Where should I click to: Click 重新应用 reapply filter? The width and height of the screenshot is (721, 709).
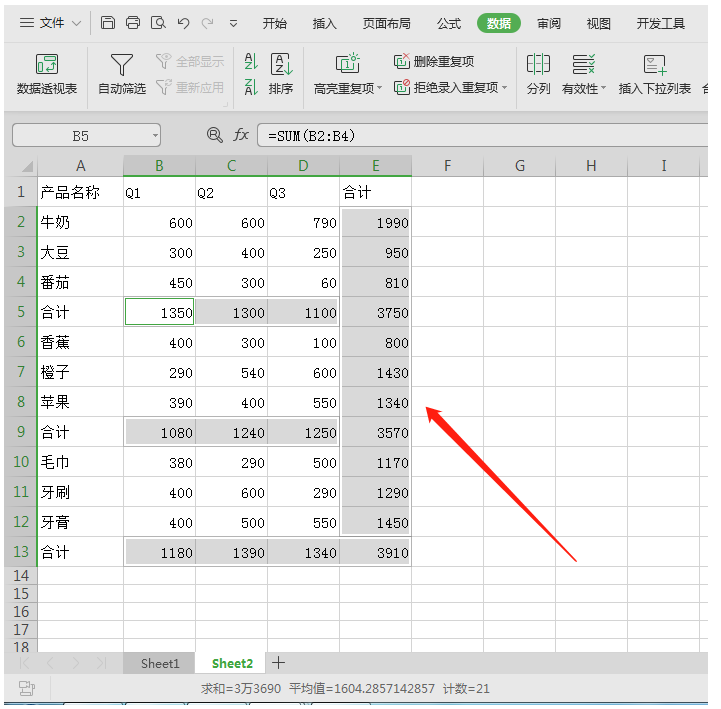coord(190,87)
